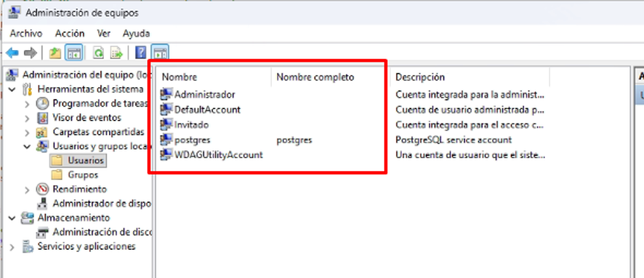
Task: Click the Administrador de dispositivos icon
Action: [x=42, y=203]
